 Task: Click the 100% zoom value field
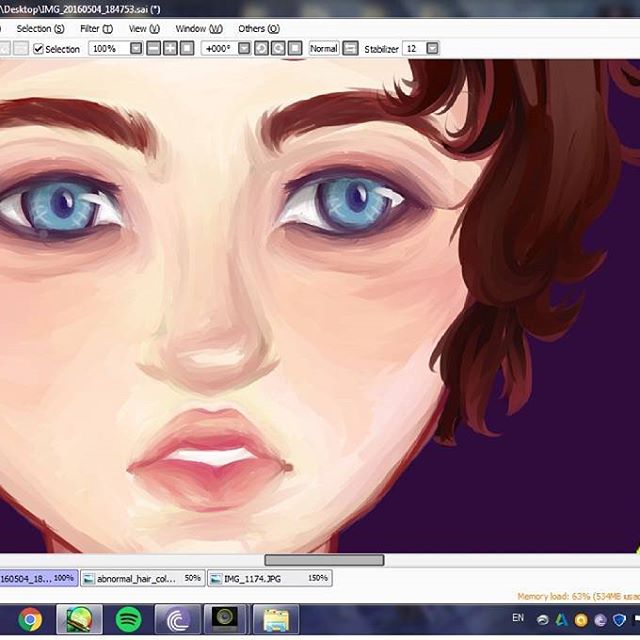tap(109, 49)
